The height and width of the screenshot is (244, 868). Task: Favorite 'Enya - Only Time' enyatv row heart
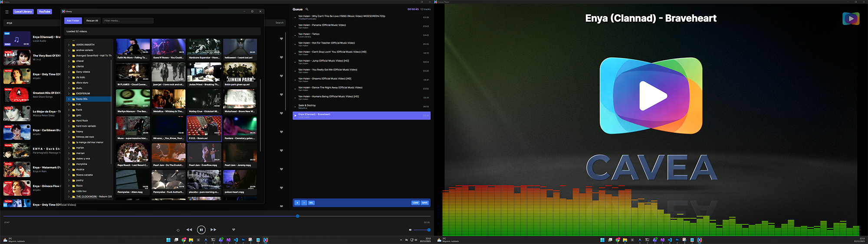click(281, 76)
